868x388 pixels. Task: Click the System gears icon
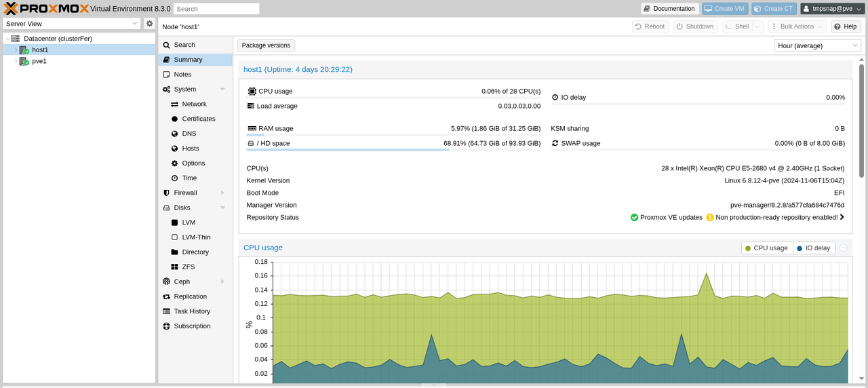[x=167, y=90]
